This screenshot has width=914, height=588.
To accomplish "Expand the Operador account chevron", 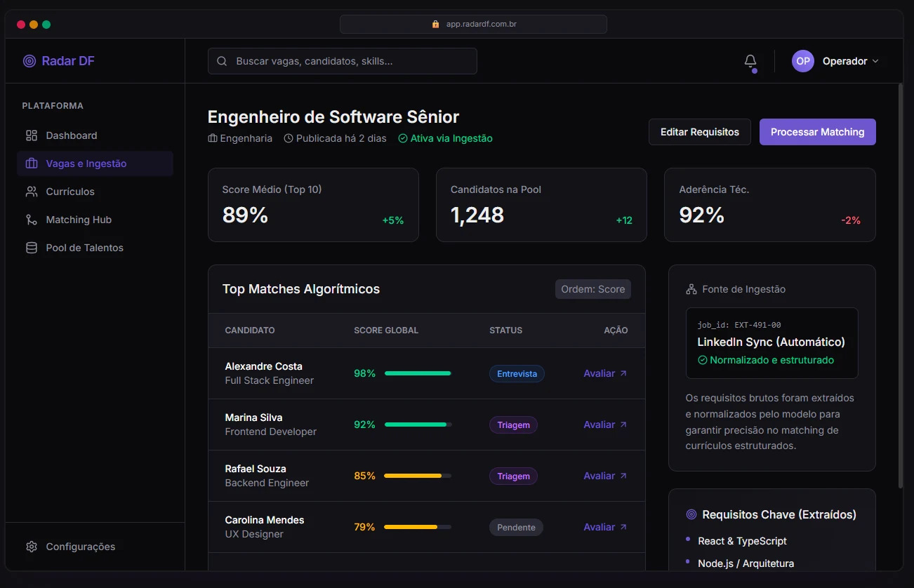I will pyautogui.click(x=875, y=61).
